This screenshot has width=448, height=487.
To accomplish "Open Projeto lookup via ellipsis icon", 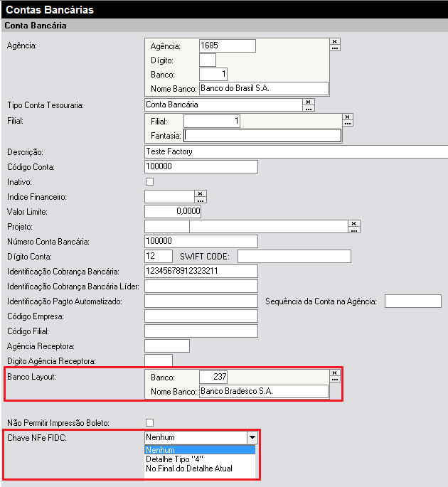I will [354, 230].
